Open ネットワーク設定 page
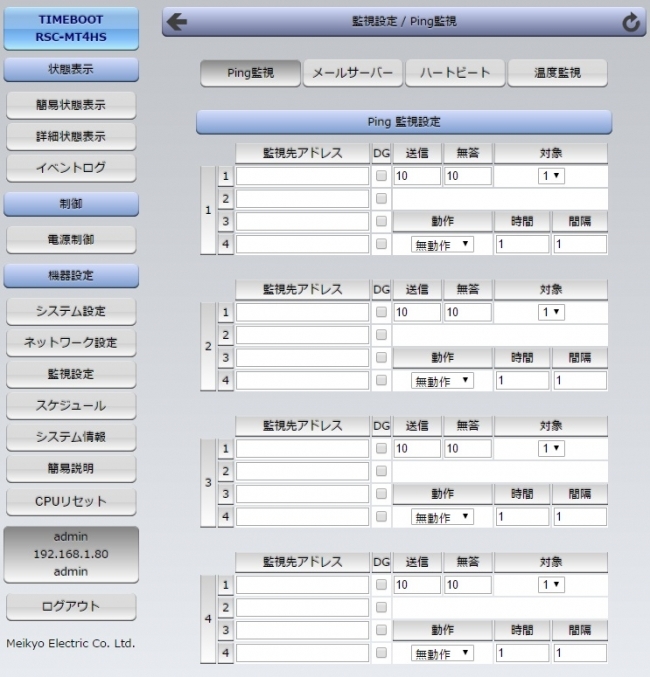Screen dimensions: 650x677 (71, 342)
